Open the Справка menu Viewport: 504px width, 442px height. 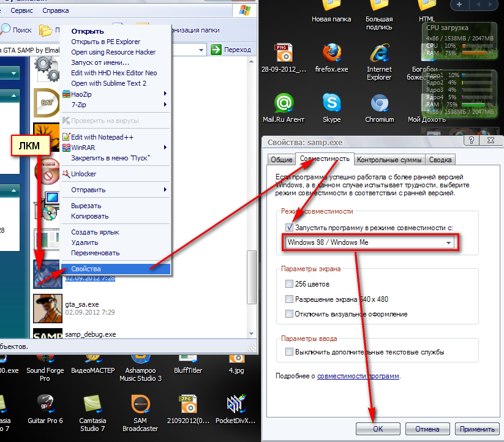tap(56, 10)
